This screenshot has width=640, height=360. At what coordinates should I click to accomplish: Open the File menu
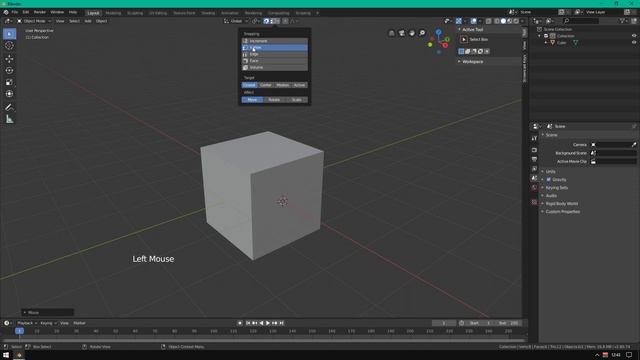coord(15,12)
